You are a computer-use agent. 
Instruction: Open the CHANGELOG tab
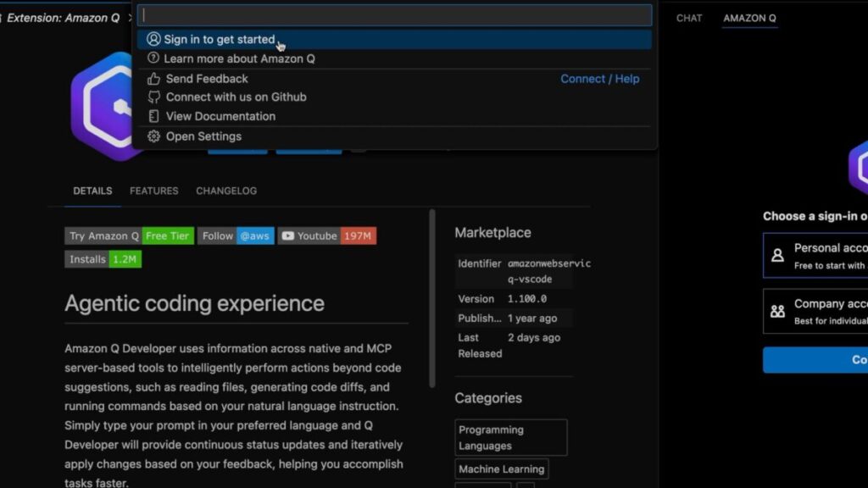(x=226, y=191)
